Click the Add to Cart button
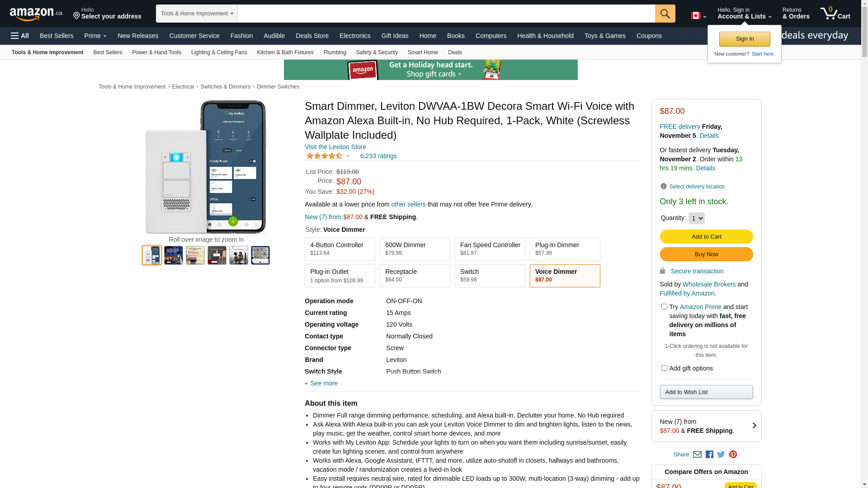This screenshot has width=868, height=488. tap(706, 237)
